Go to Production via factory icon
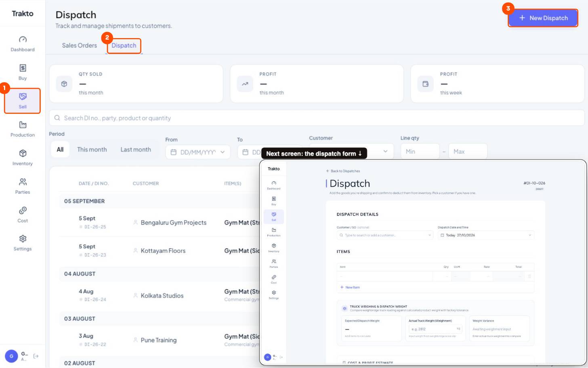This screenshot has width=588, height=368. click(x=23, y=124)
